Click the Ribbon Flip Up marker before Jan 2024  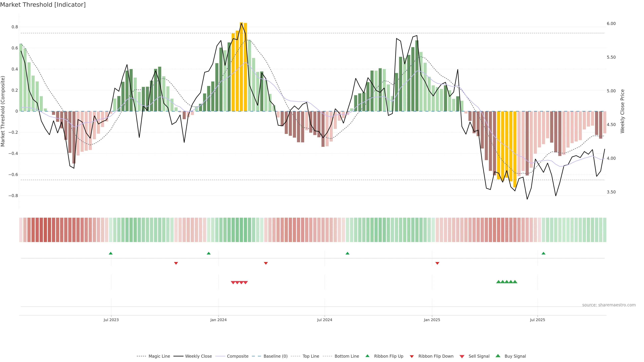209,253
